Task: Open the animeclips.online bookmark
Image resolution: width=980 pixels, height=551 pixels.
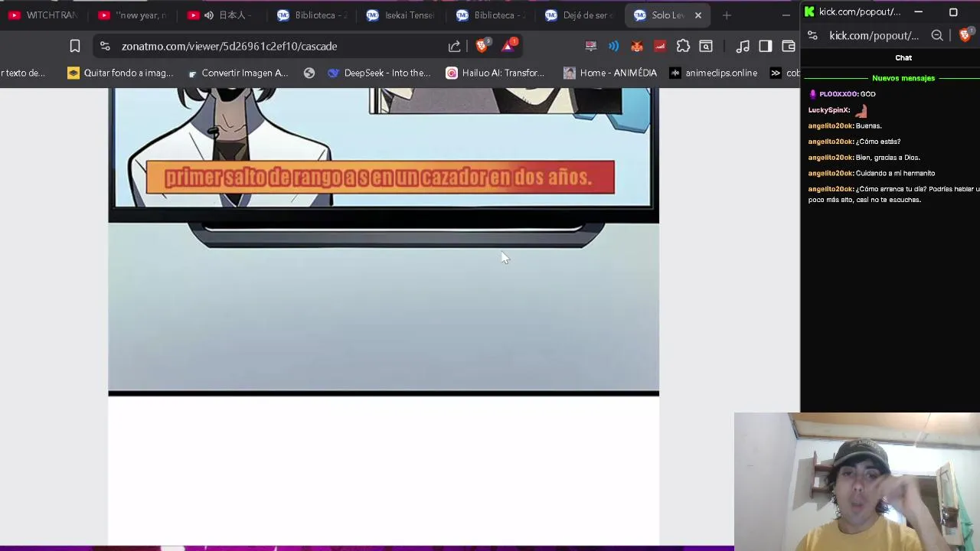Action: tap(713, 73)
